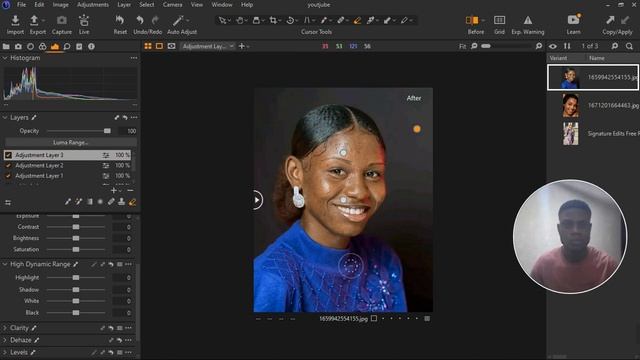Open the Learn panel

[573, 20]
